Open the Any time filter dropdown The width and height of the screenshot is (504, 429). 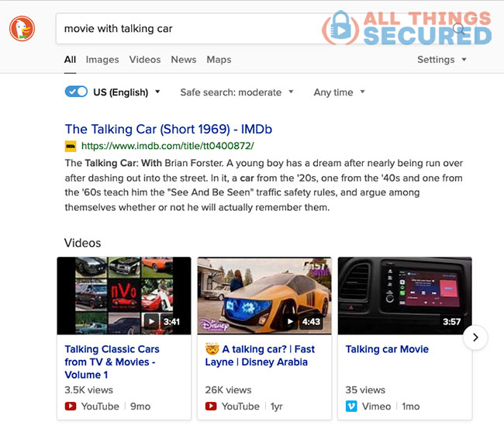339,92
